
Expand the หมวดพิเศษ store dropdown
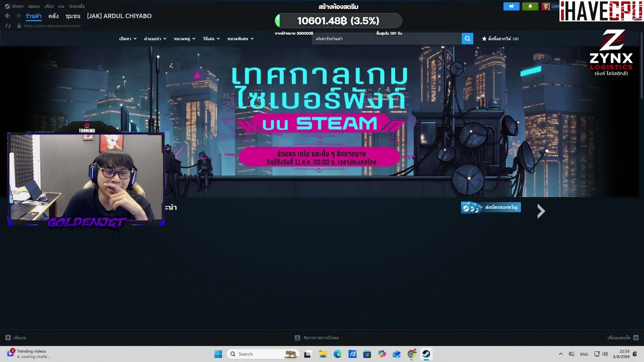(x=240, y=39)
